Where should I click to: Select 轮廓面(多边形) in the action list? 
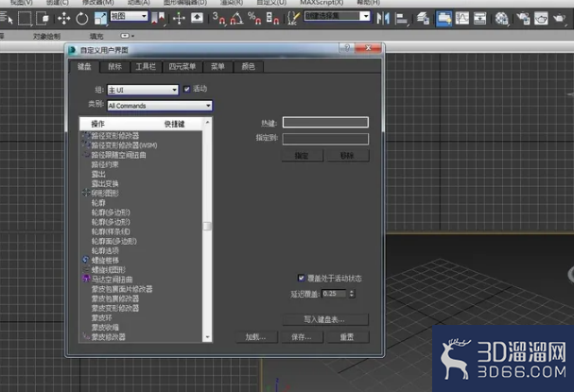[x=113, y=241]
